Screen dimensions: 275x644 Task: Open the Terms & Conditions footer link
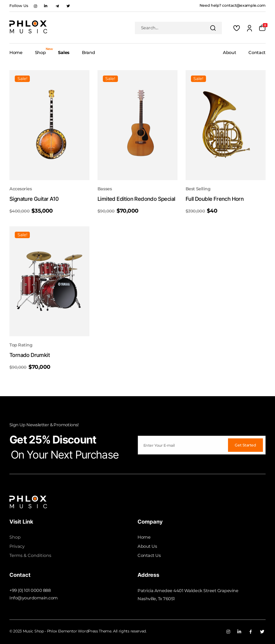tap(30, 555)
